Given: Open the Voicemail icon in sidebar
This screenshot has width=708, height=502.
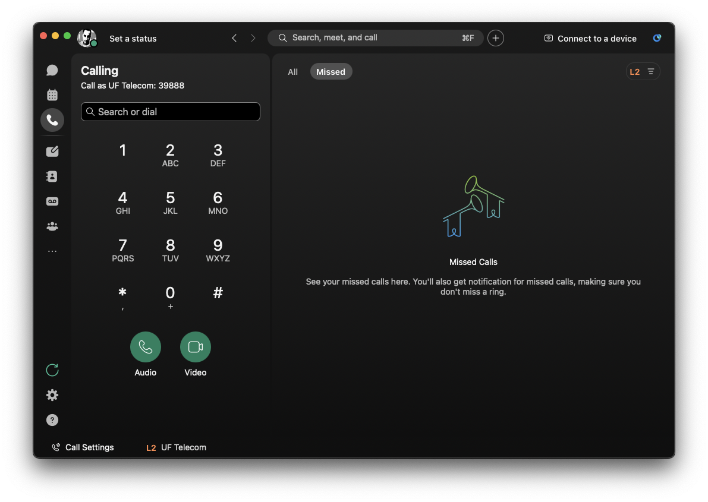Looking at the screenshot, I should [x=52, y=201].
